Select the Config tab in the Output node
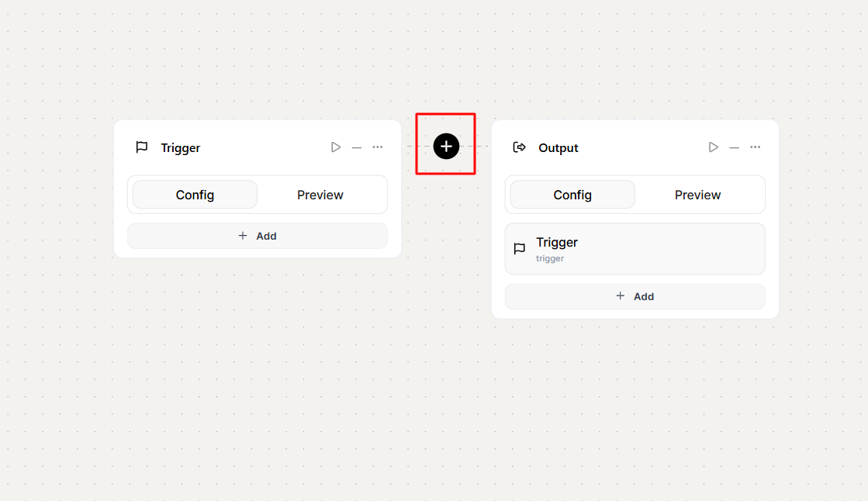Viewport: 868px width, 501px height. 572,195
